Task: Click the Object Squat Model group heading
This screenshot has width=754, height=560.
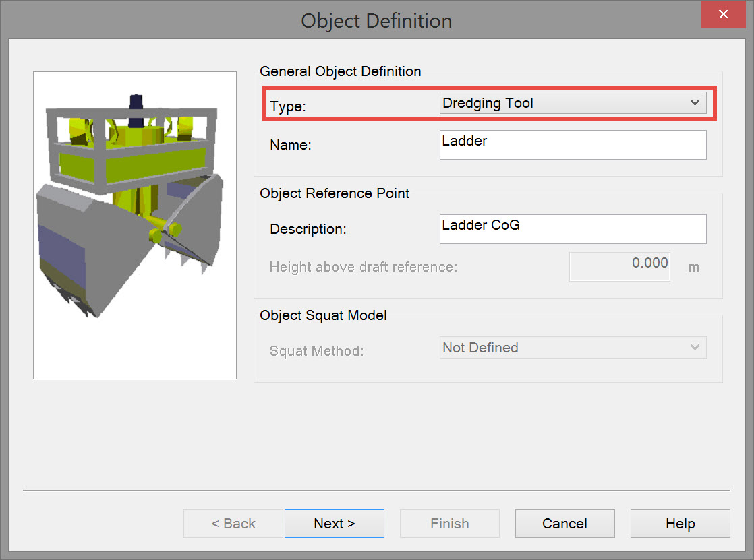Action: click(324, 315)
